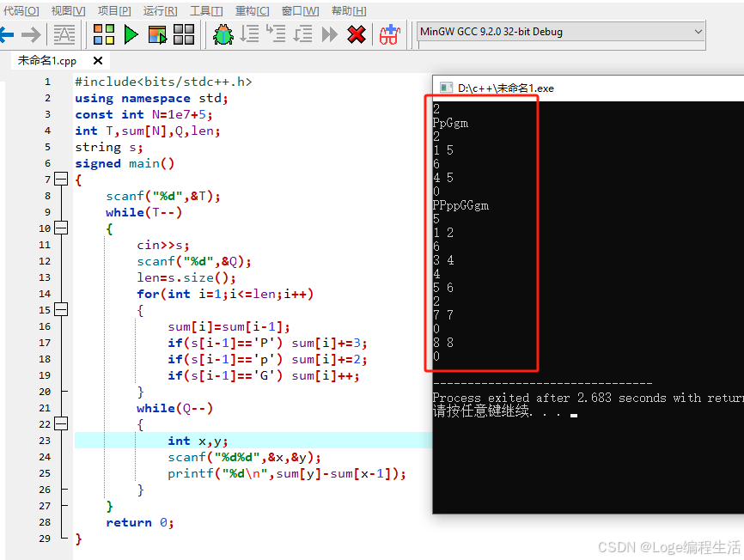Select the 未命名1.cpp editor tab
The height and width of the screenshot is (560, 744).
pos(47,61)
